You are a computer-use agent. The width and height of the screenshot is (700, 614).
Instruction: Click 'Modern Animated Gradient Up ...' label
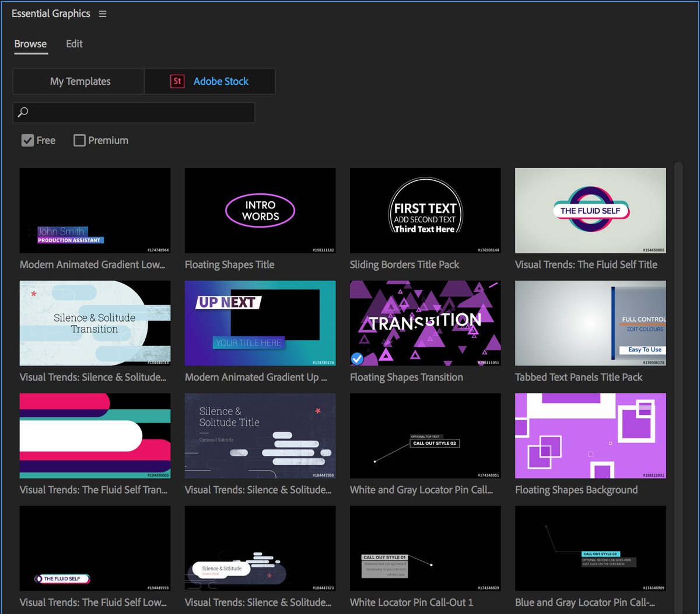coord(256,377)
